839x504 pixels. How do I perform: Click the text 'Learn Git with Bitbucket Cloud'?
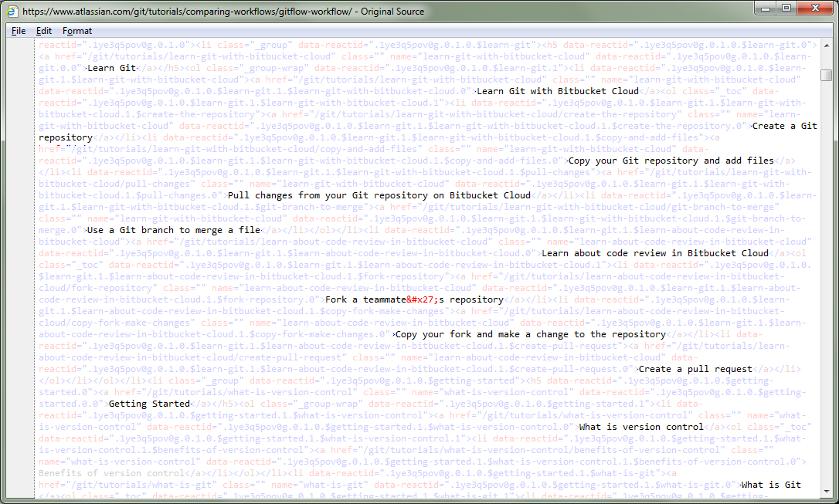point(558,91)
